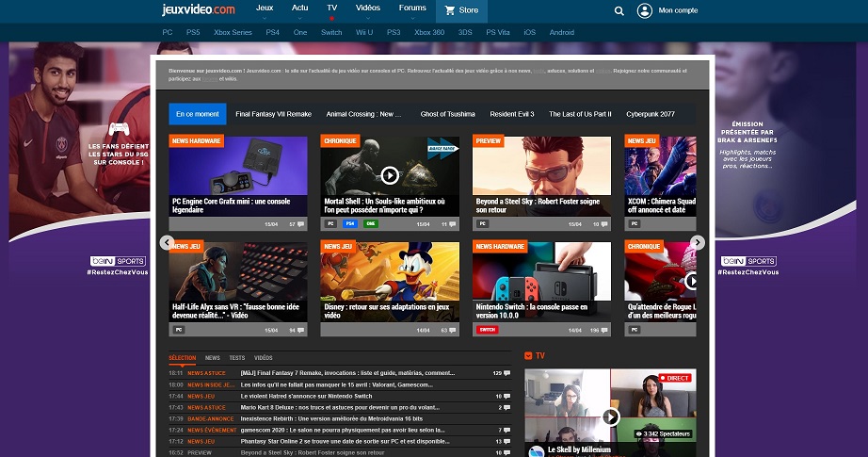This screenshot has width=868, height=457.
Task: Play the Mortal Shell chronicle video
Action: [x=390, y=175]
